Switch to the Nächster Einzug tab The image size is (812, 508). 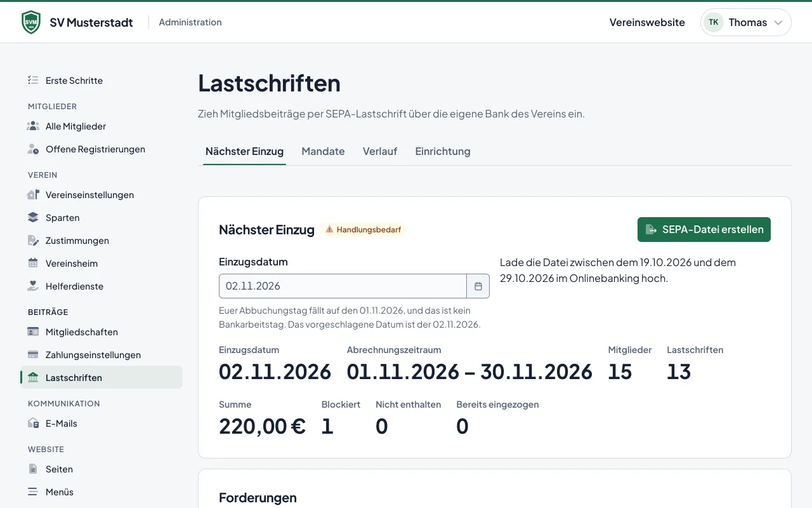pos(244,152)
